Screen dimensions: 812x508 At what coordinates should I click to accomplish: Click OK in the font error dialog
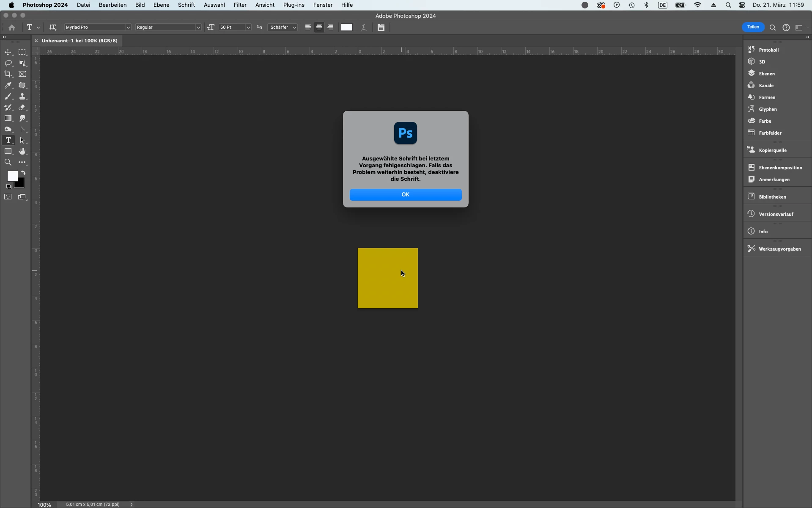[405, 195]
